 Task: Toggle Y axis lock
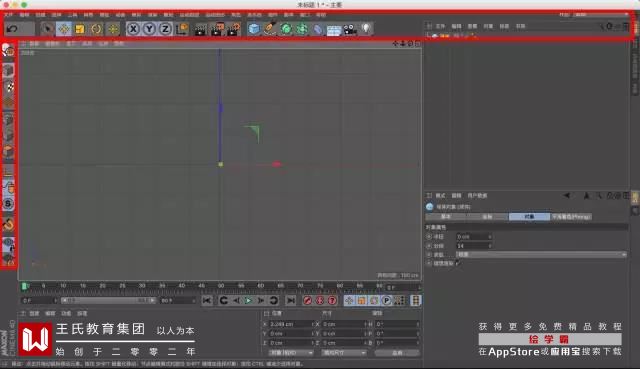(149, 29)
